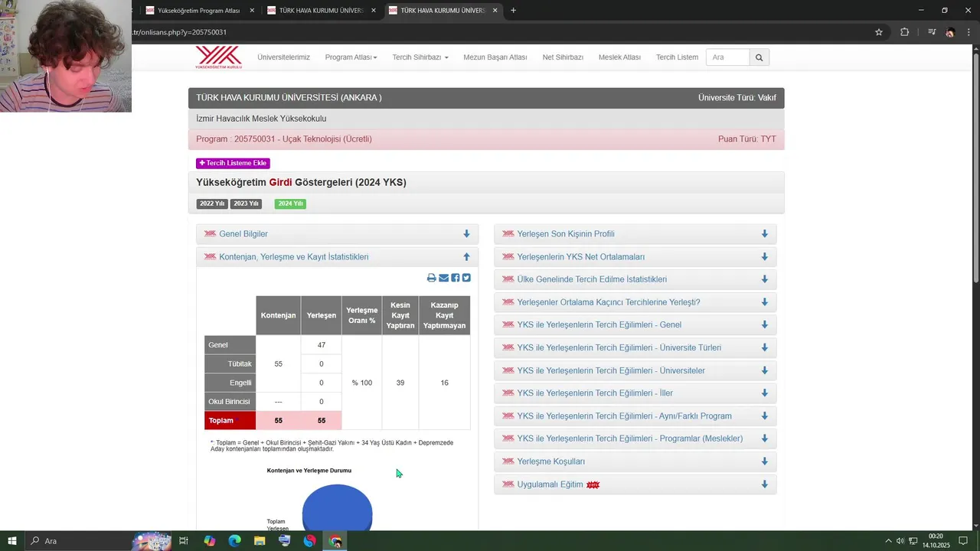Expand Yerleşenler Ortalama Kaçıncı Tercihlerine Yerleşti
The image size is (980, 551).
point(635,302)
